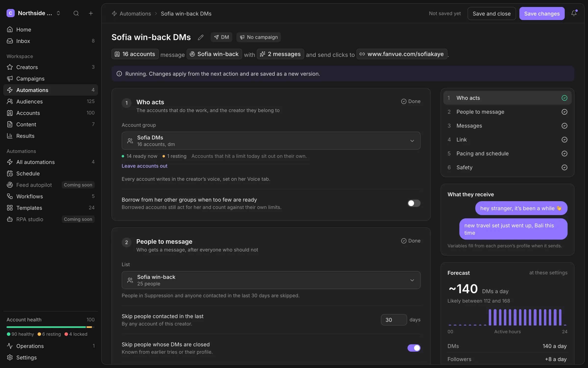Image resolution: width=588 pixels, height=368 pixels.
Task: Click info icon in Running banner
Action: tap(119, 74)
